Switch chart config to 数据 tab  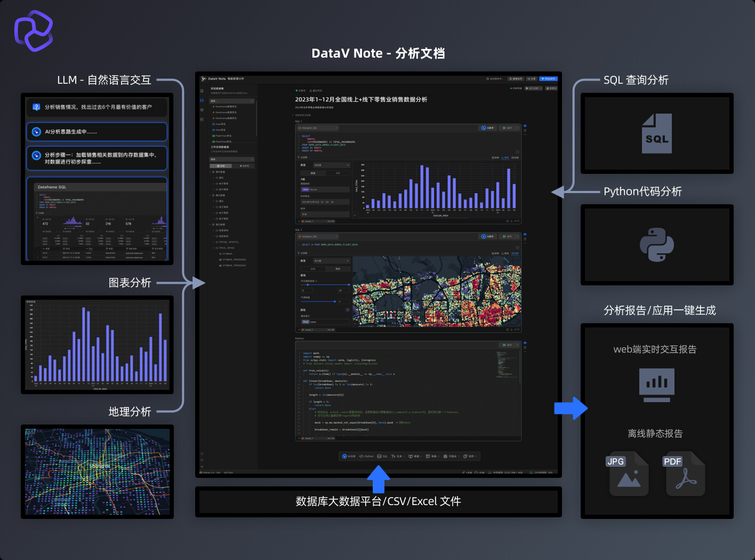312,173
